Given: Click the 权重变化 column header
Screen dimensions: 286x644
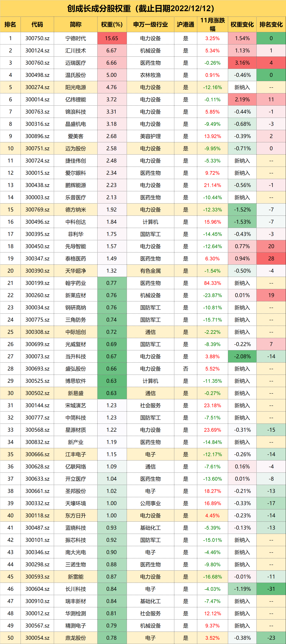Looking at the screenshot, I should 242,24.
